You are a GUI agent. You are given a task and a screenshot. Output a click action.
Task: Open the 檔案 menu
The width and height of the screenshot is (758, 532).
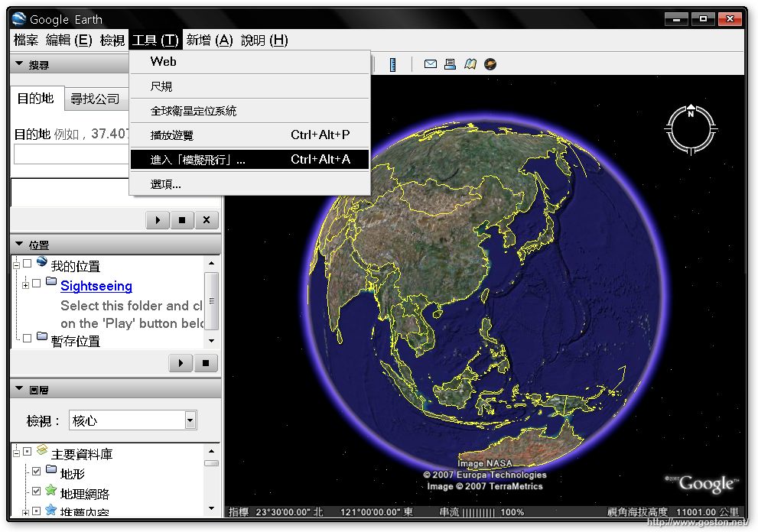(x=26, y=40)
